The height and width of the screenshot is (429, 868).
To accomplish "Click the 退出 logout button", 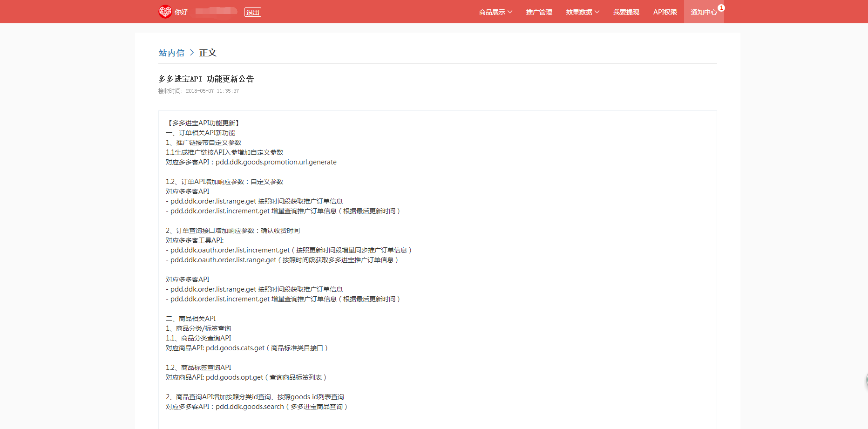I will coord(253,12).
